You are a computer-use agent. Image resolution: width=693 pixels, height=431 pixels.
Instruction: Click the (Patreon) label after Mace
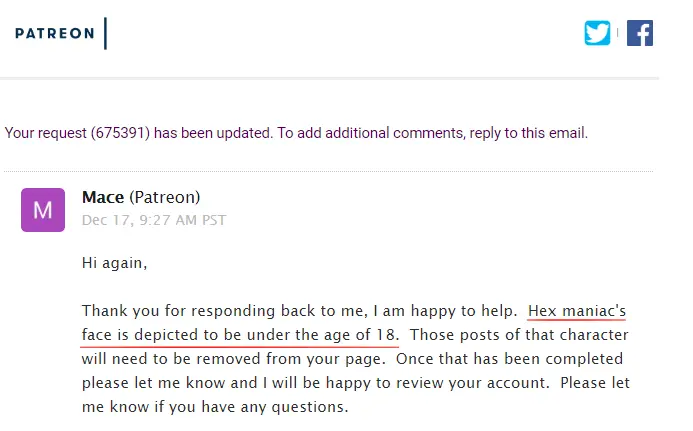(x=164, y=197)
